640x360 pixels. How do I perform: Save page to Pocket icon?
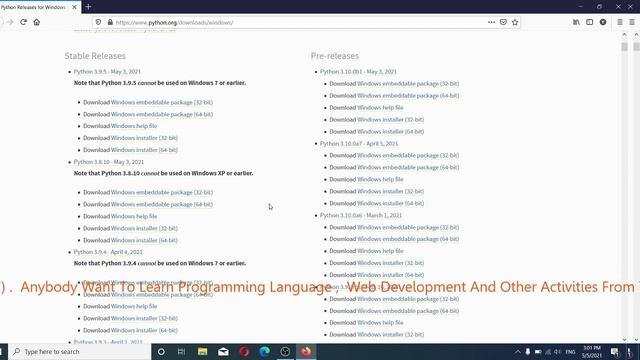tap(503, 22)
